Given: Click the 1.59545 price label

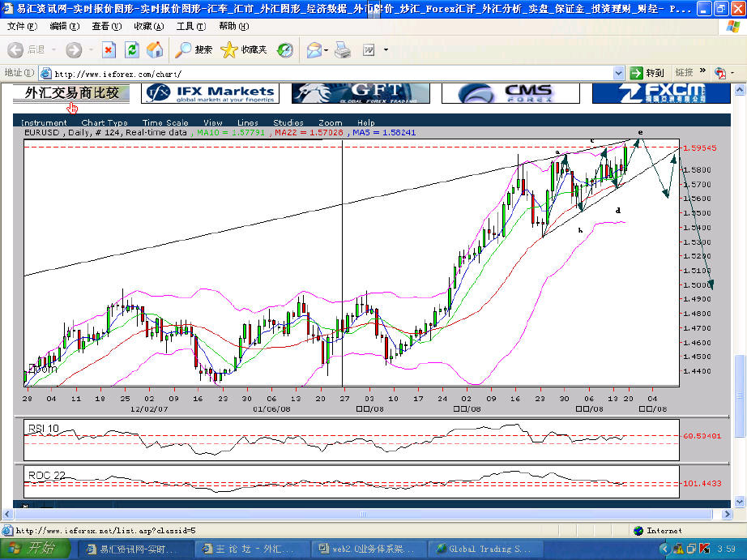Looking at the screenshot, I should 700,147.
